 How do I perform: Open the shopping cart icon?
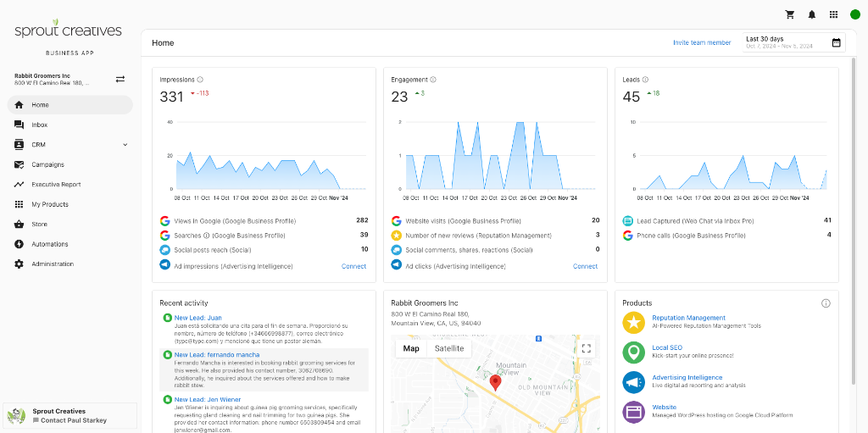coord(790,14)
